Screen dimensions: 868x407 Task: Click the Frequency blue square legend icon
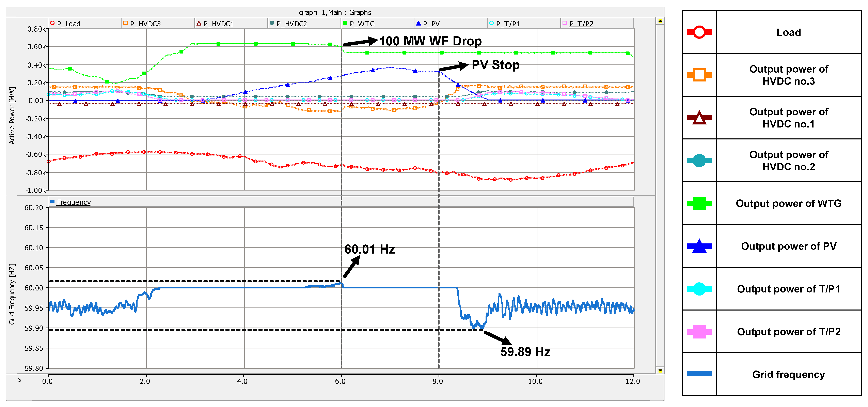[x=52, y=202]
